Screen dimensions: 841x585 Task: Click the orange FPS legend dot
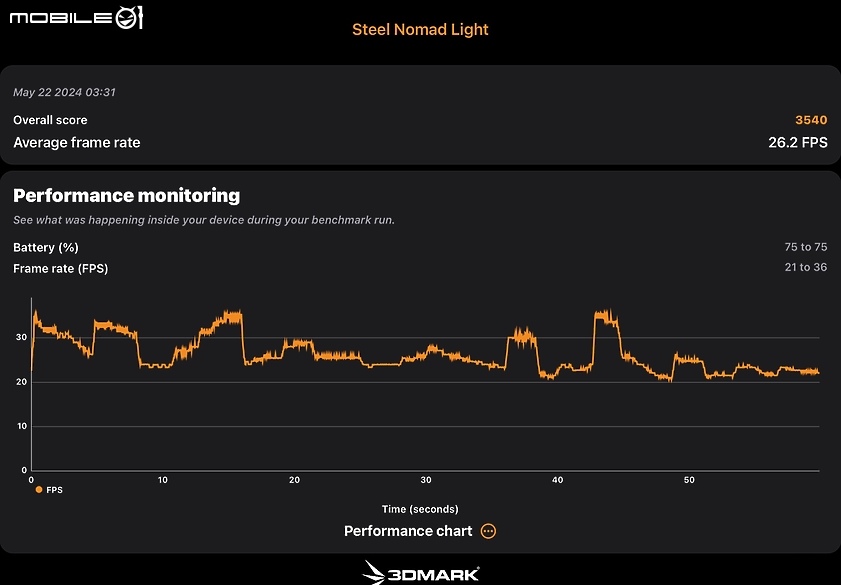tap(39, 490)
